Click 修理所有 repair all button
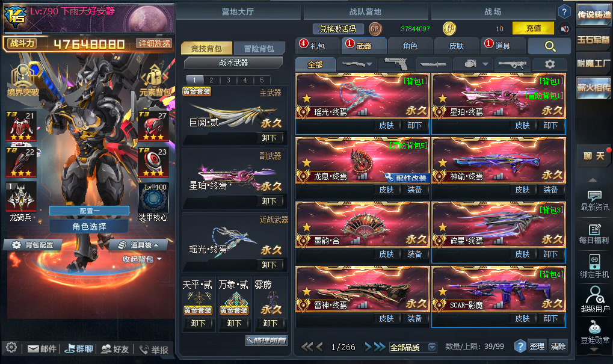613x364 pixels. point(266,341)
